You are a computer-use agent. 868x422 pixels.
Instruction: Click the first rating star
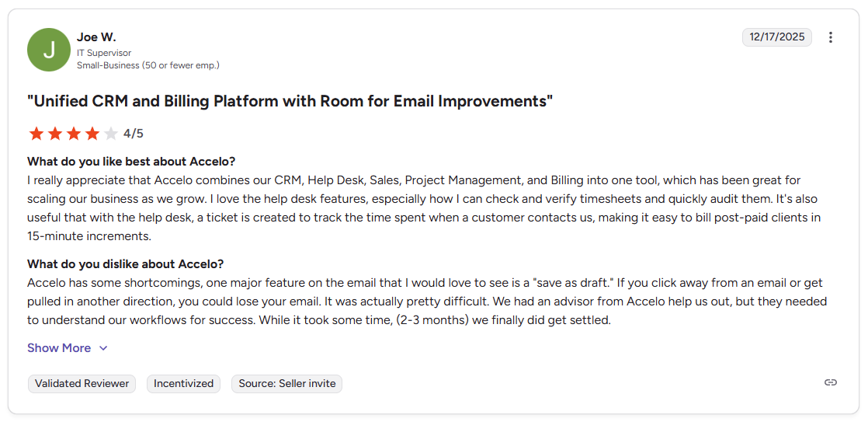[x=36, y=134]
